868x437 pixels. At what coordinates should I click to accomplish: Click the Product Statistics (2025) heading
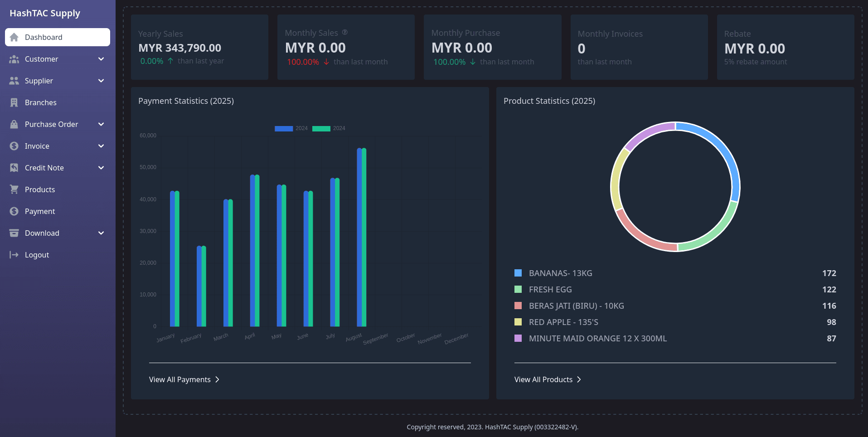[549, 101]
